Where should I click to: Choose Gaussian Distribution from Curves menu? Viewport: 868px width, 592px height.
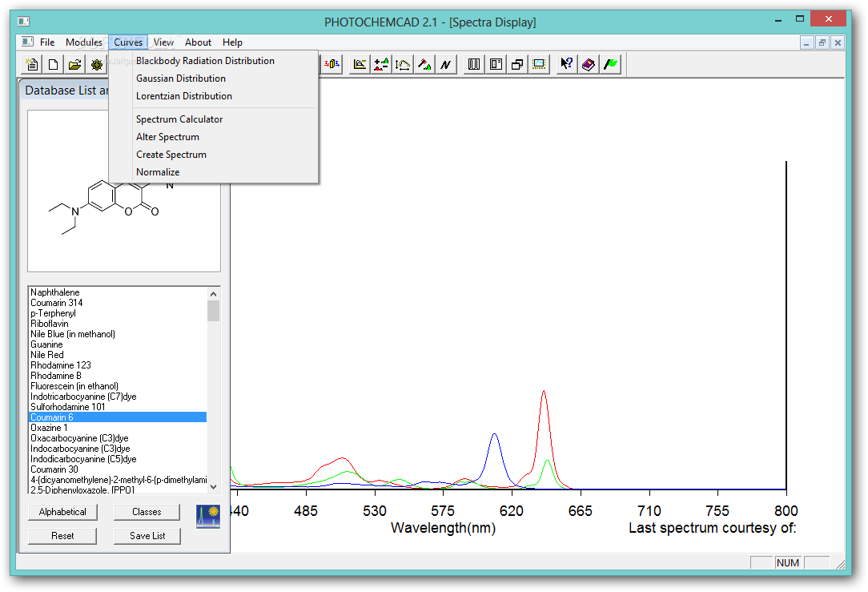click(x=214, y=79)
